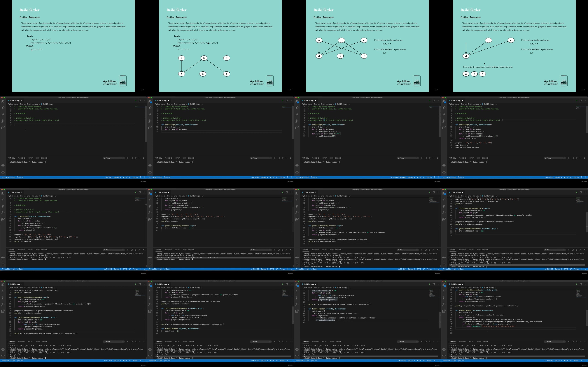The width and height of the screenshot is (588, 367).
Task: Open Accounts icon in window showing Ln 41, Col 20
Action: click(x=150, y=349)
